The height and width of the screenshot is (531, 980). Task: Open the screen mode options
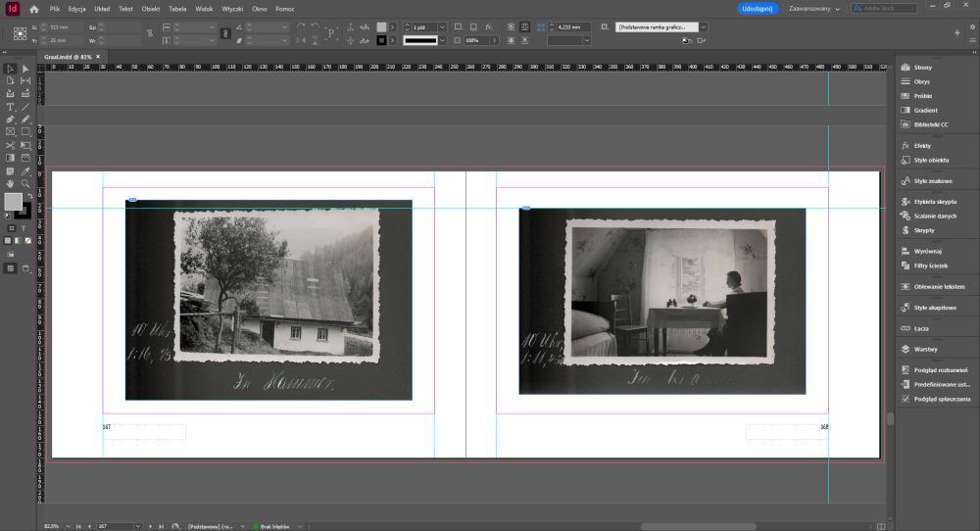(x=26, y=268)
